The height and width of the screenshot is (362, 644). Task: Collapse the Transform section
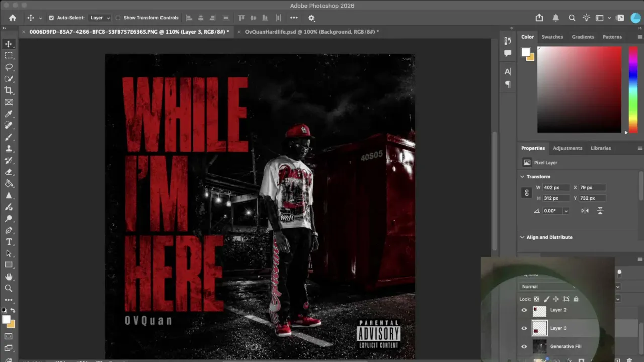[522, 177]
